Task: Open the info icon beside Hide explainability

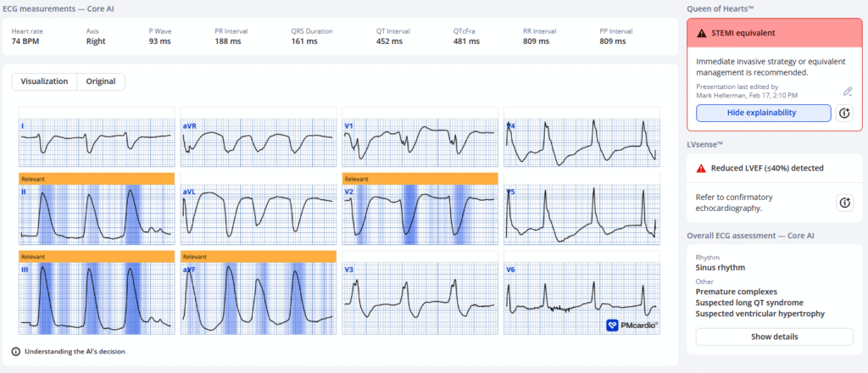Action: coord(843,114)
